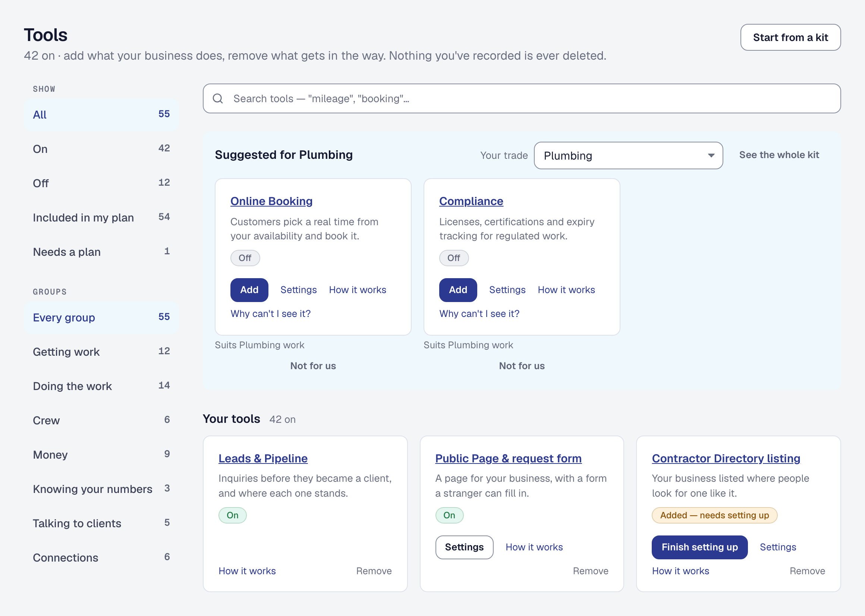Open Public Page & request form link
The image size is (865, 616).
pyautogui.click(x=508, y=458)
